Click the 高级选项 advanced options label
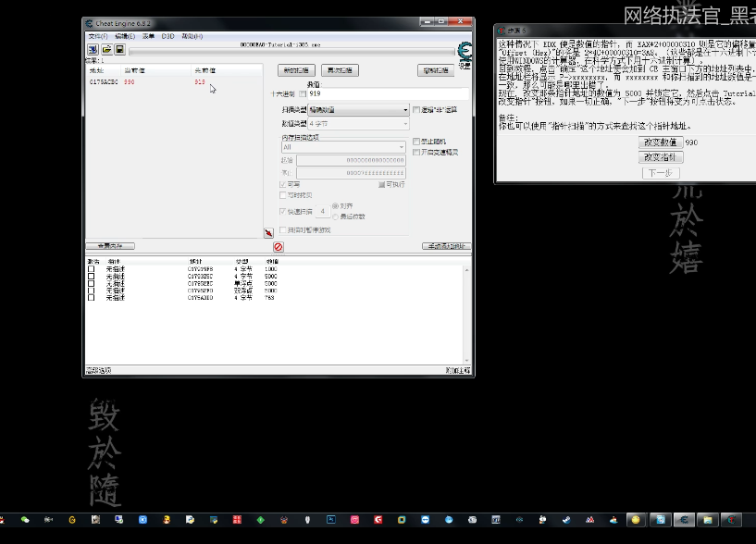 click(98, 371)
